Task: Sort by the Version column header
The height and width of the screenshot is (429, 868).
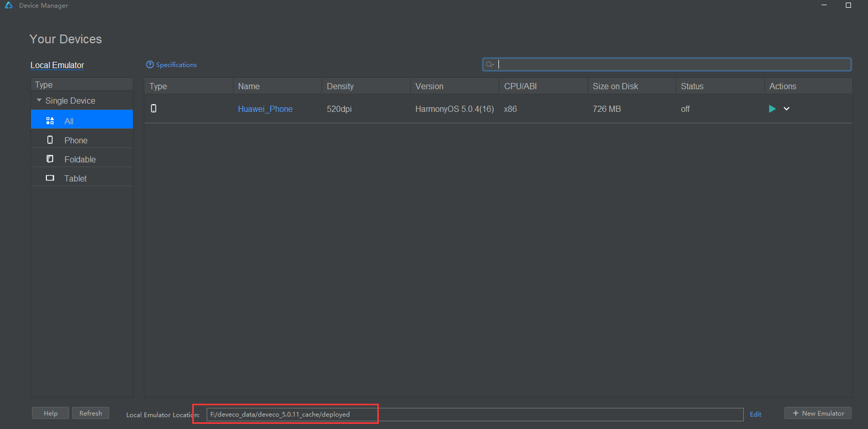Action: click(x=455, y=86)
